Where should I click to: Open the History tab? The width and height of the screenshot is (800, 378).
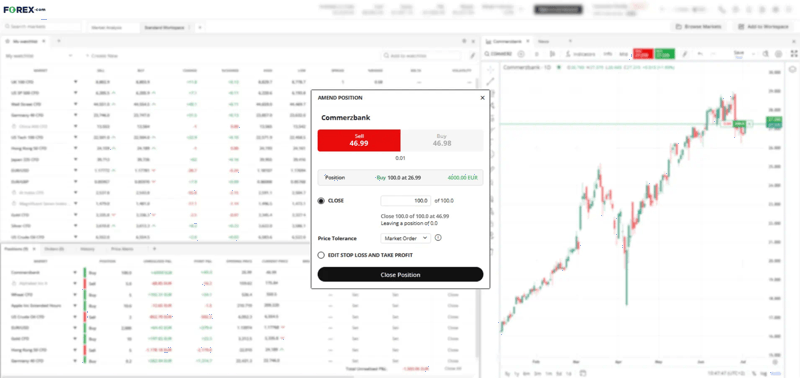[x=88, y=249]
